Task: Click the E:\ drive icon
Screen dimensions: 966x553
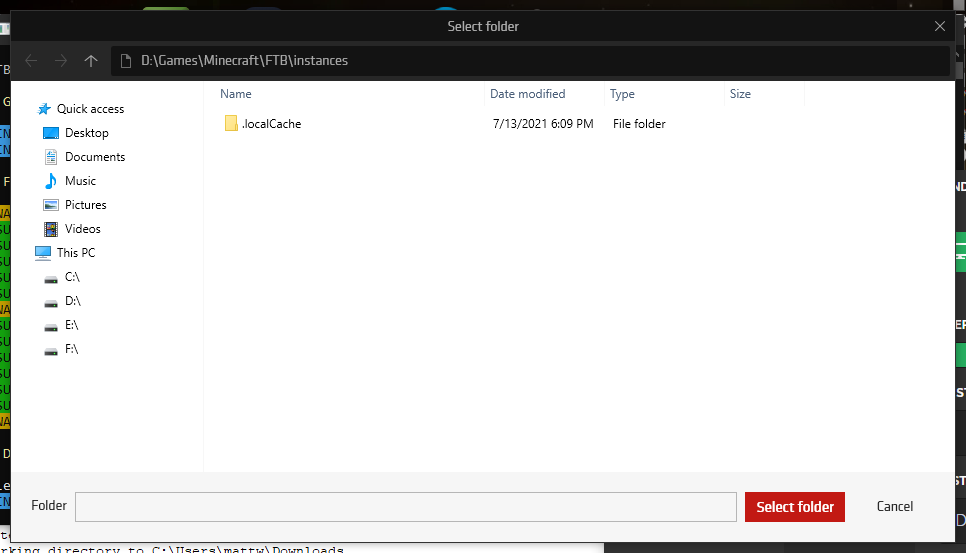Action: point(51,327)
